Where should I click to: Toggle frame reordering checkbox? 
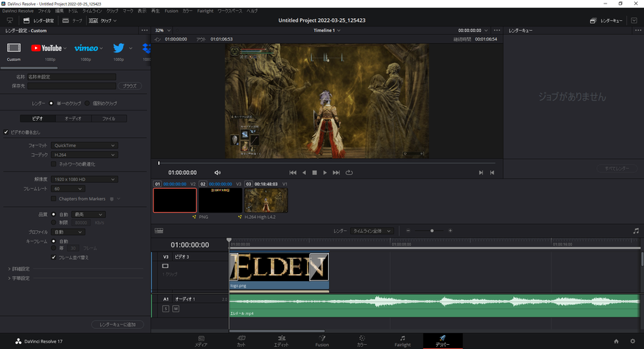53,257
